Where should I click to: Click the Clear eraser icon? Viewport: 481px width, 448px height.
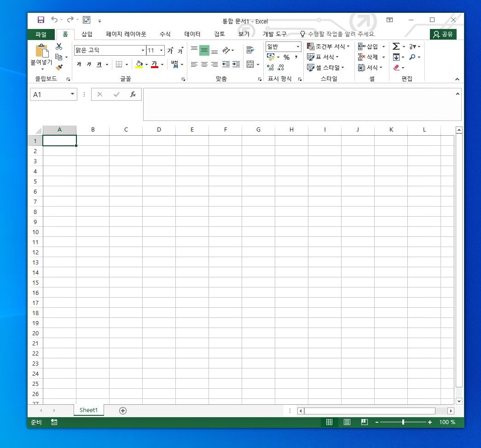(x=396, y=68)
